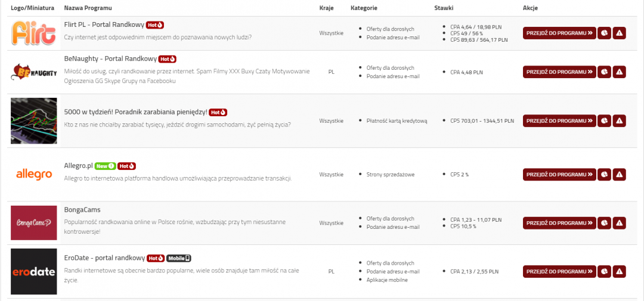Viewport: 644px width, 301px height.
Task: Click warning triangle icon for EroDate
Action: coord(619,272)
